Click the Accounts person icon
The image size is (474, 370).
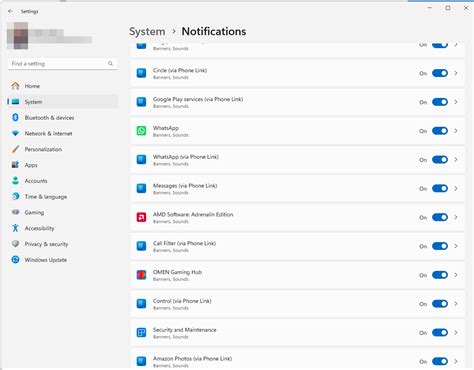[15, 181]
